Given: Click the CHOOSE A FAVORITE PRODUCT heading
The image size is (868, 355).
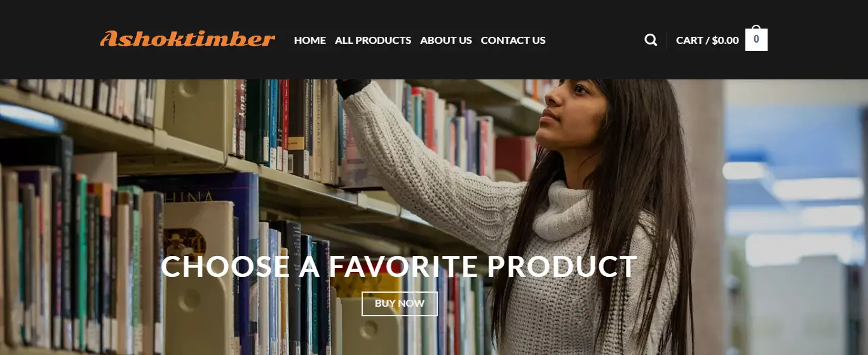Looking at the screenshot, I should 398,267.
